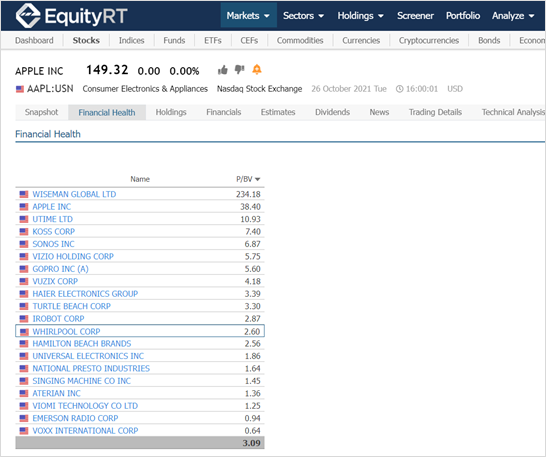Screen dimensions: 546x457
Task: Open TURTLE BEACH CORP link
Action: (x=71, y=307)
